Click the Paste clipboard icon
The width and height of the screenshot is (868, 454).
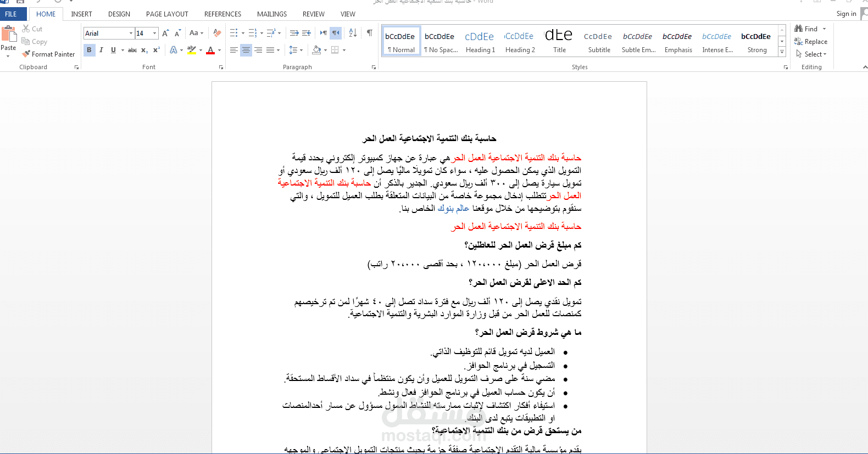[9, 34]
